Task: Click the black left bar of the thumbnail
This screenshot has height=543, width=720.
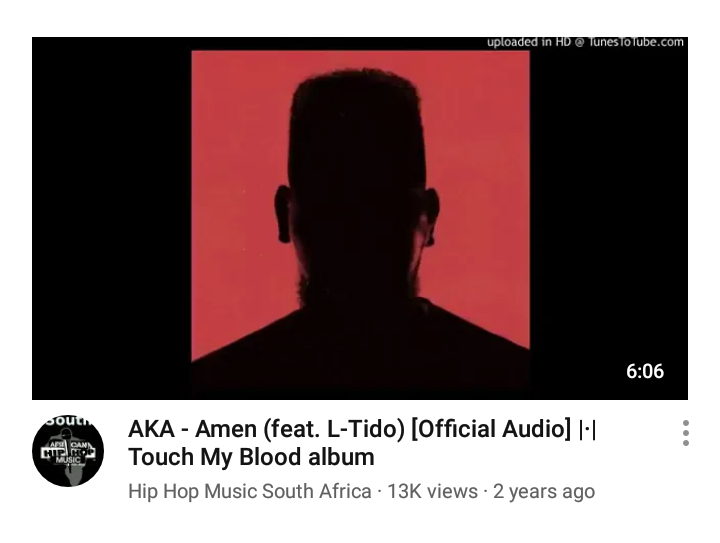Action: (112, 218)
